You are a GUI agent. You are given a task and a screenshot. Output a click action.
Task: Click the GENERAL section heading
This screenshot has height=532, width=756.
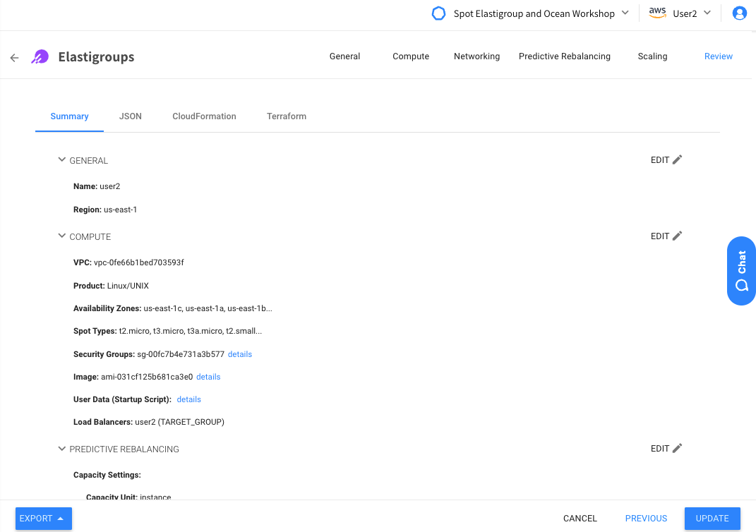tap(89, 160)
